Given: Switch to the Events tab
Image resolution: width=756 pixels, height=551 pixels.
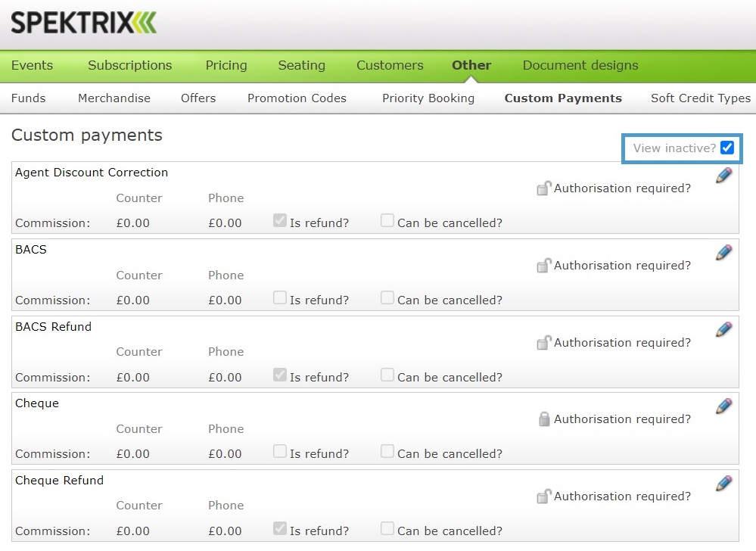Looking at the screenshot, I should click(33, 66).
